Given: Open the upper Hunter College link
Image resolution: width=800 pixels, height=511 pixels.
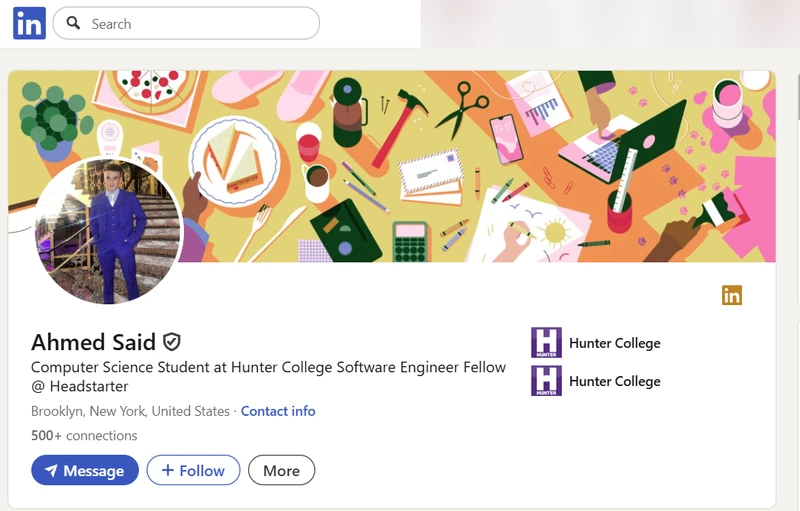Looking at the screenshot, I should [x=614, y=343].
